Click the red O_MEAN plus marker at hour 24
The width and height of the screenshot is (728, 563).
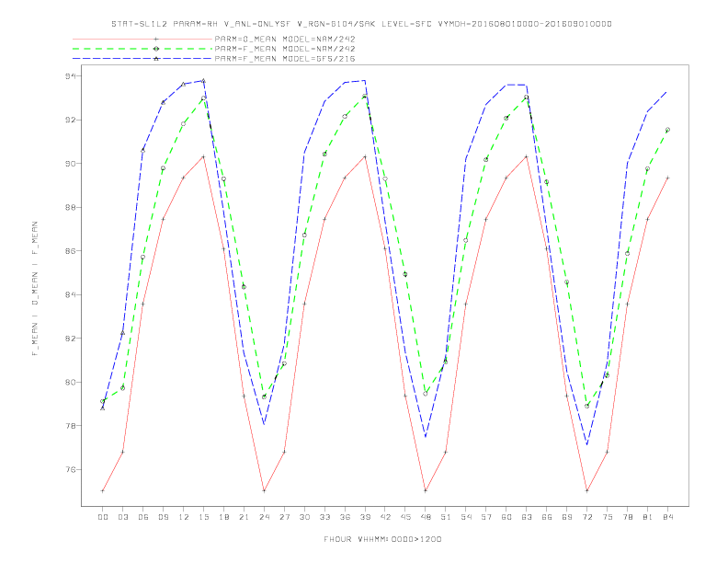pyautogui.click(x=264, y=490)
